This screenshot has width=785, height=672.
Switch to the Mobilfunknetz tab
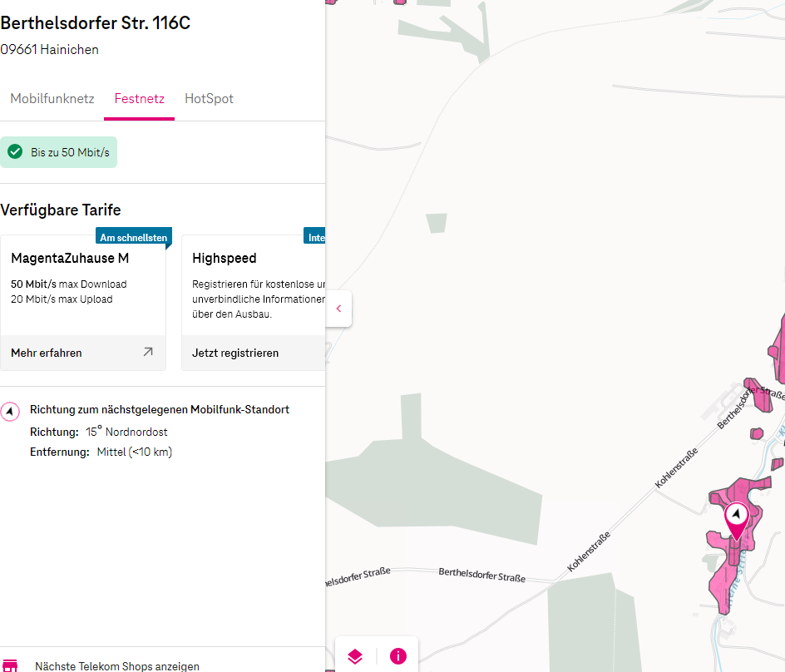pyautogui.click(x=52, y=99)
